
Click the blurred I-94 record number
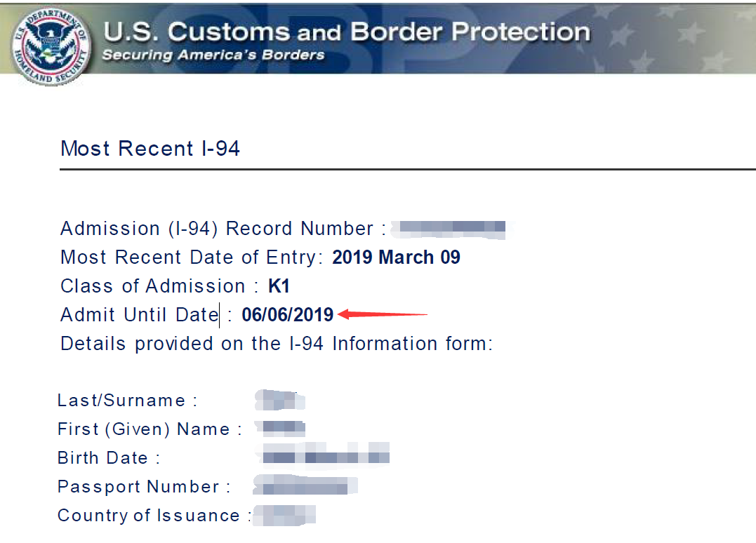(452, 229)
